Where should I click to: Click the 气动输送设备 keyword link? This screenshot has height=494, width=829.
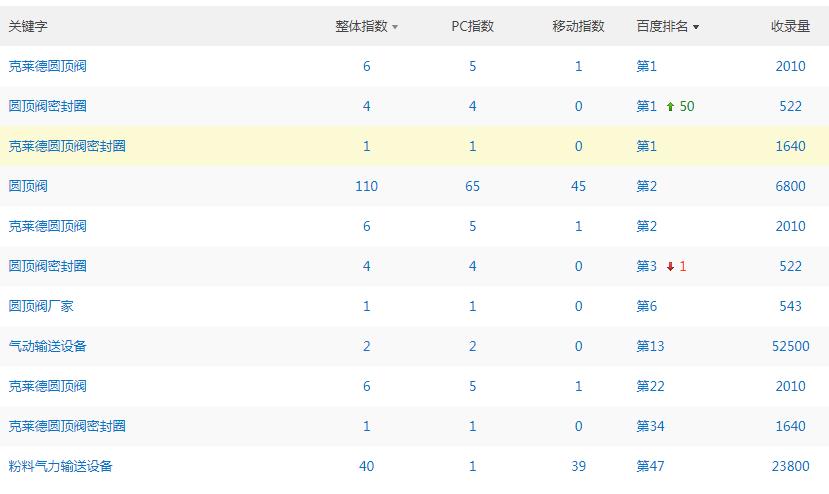[48, 346]
